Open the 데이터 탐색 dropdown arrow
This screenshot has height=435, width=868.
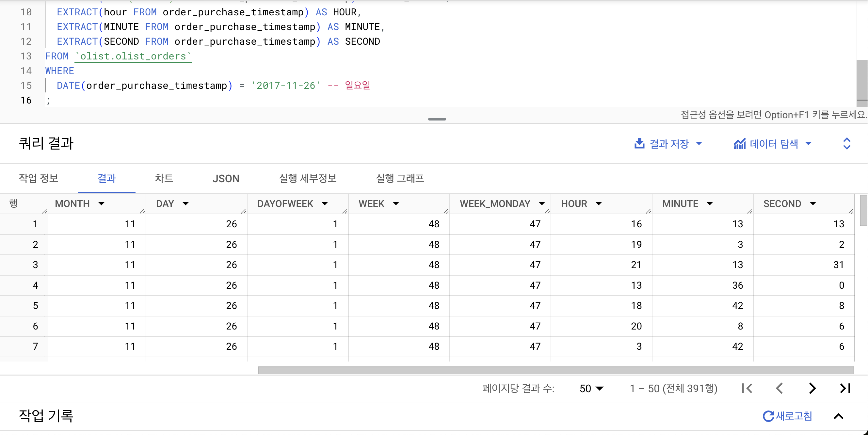point(808,144)
